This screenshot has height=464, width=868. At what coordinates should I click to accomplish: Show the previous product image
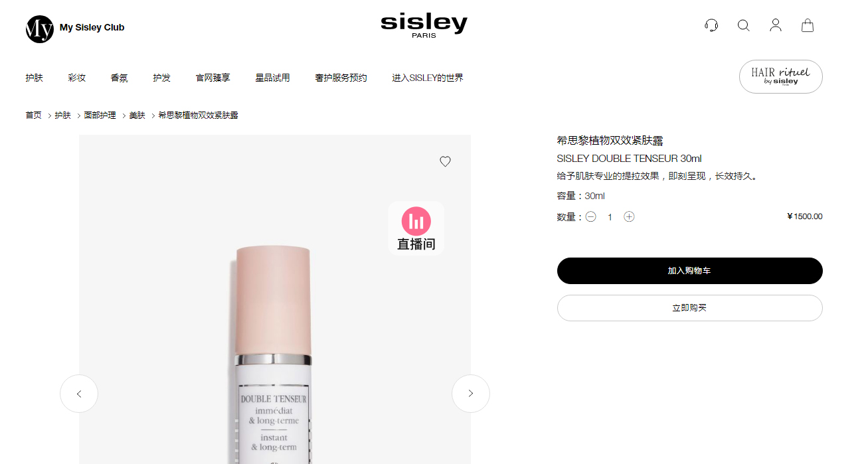[x=79, y=394]
